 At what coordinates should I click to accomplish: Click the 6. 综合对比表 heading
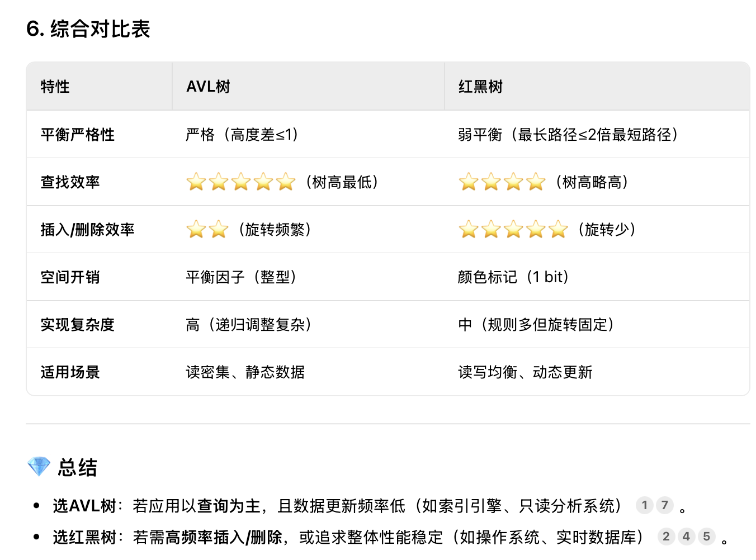(x=88, y=29)
